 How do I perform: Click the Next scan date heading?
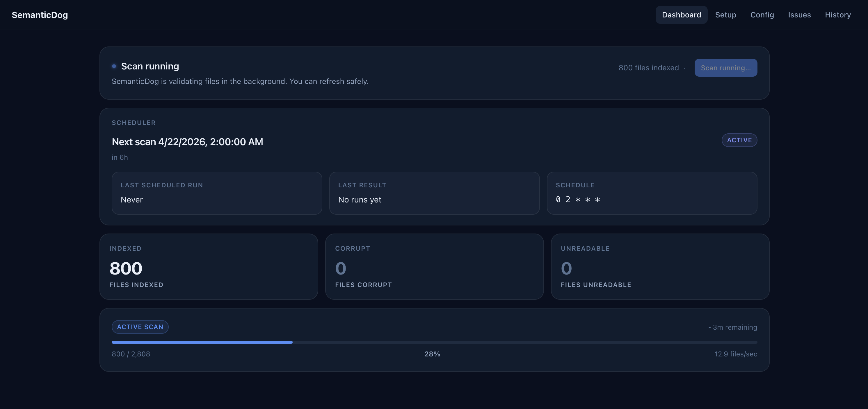(x=187, y=142)
